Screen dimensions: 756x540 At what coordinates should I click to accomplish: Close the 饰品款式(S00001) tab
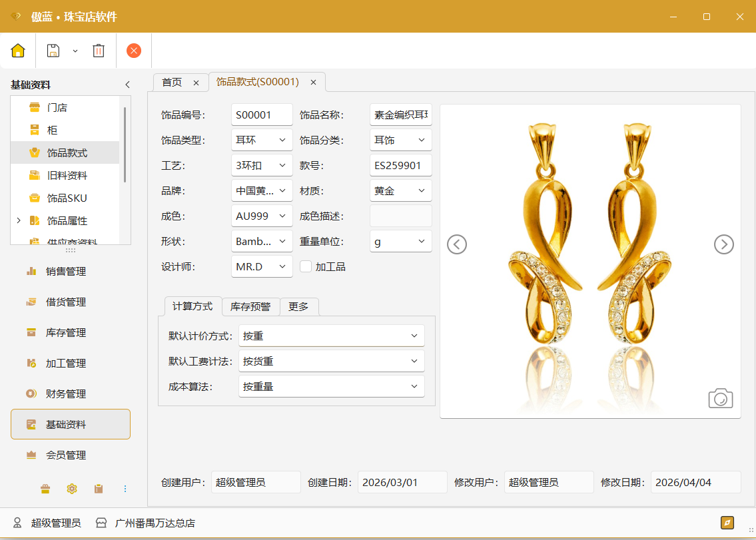pyautogui.click(x=314, y=83)
